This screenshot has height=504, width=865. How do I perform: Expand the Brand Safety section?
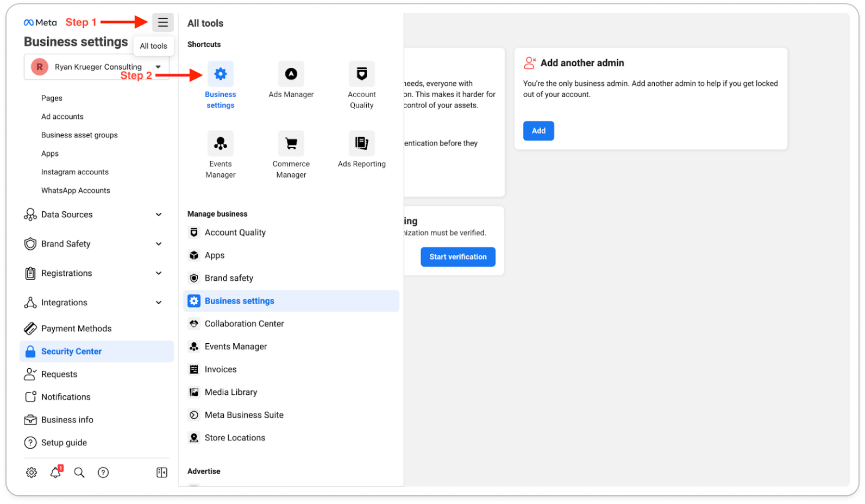[x=159, y=244]
